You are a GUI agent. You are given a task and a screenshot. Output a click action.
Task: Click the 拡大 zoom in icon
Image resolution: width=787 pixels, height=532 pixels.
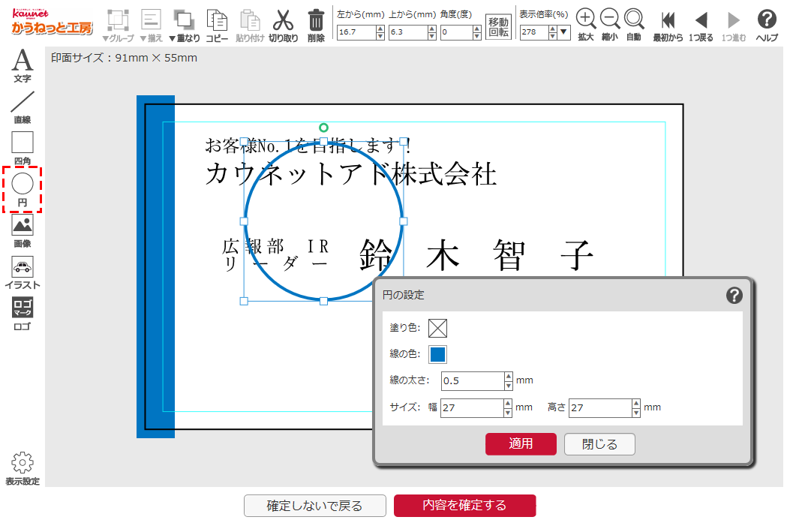point(586,19)
